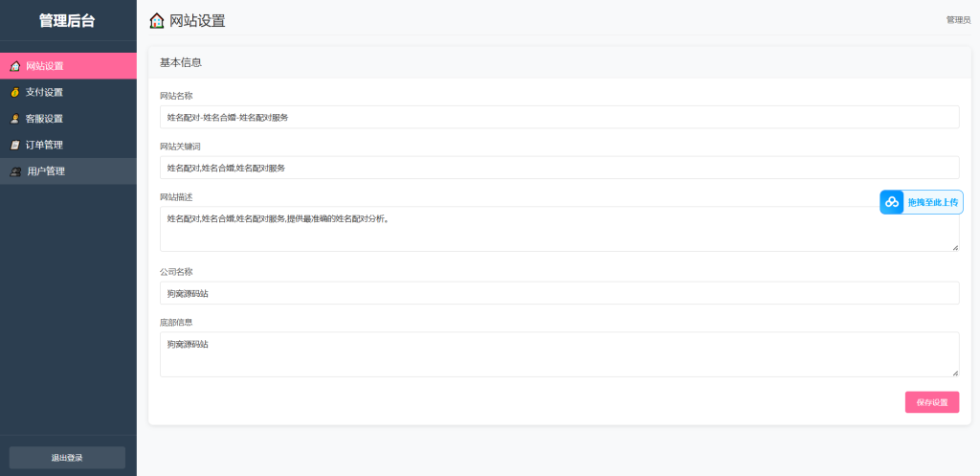Click the resize handle of 网站描述 textarea
Screen dimensions: 980x476
[x=954, y=247]
